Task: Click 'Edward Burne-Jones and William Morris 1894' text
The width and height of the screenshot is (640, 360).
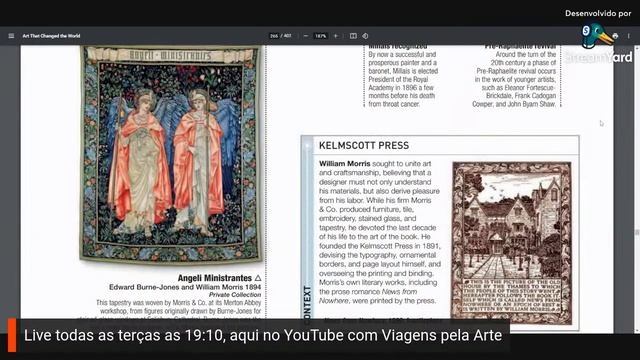Action: click(x=185, y=287)
